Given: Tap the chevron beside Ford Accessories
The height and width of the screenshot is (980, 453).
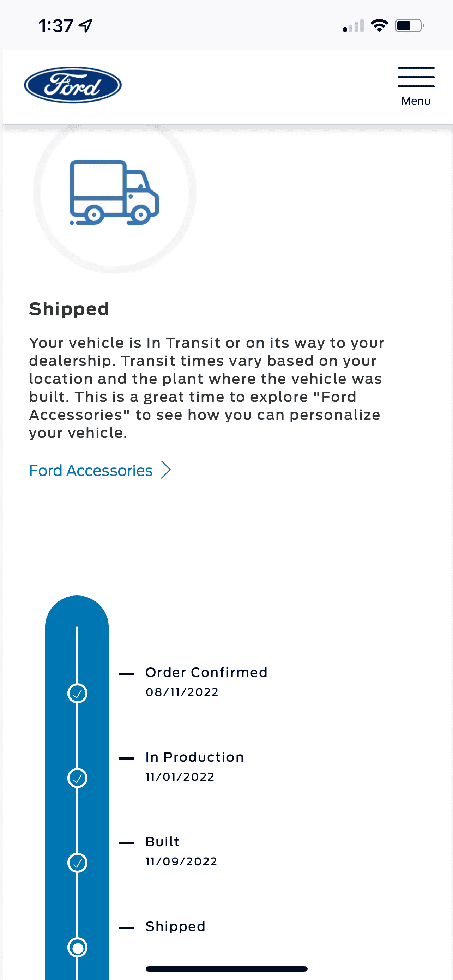Looking at the screenshot, I should [165, 470].
